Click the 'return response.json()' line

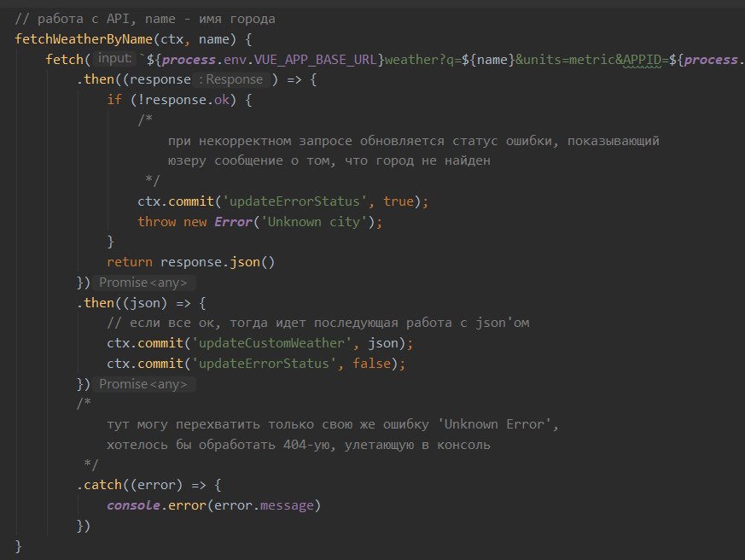coord(190,262)
